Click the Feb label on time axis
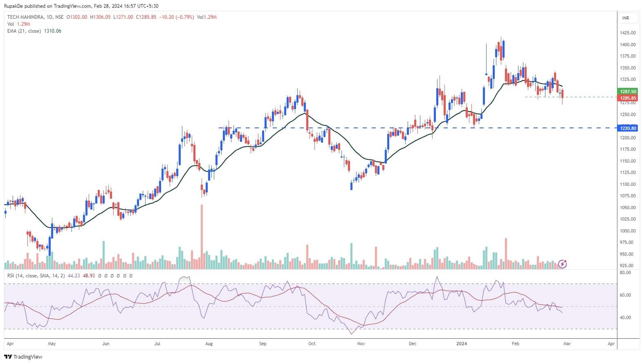 (515, 344)
